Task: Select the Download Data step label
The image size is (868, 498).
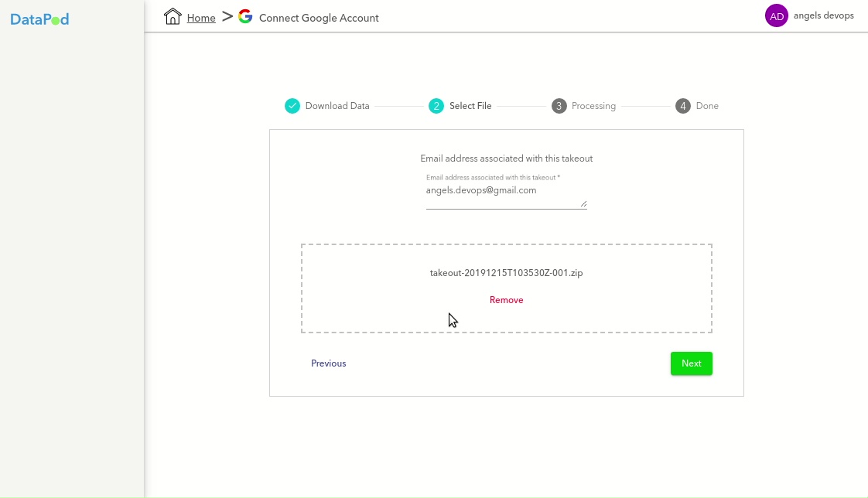Action: (337, 106)
